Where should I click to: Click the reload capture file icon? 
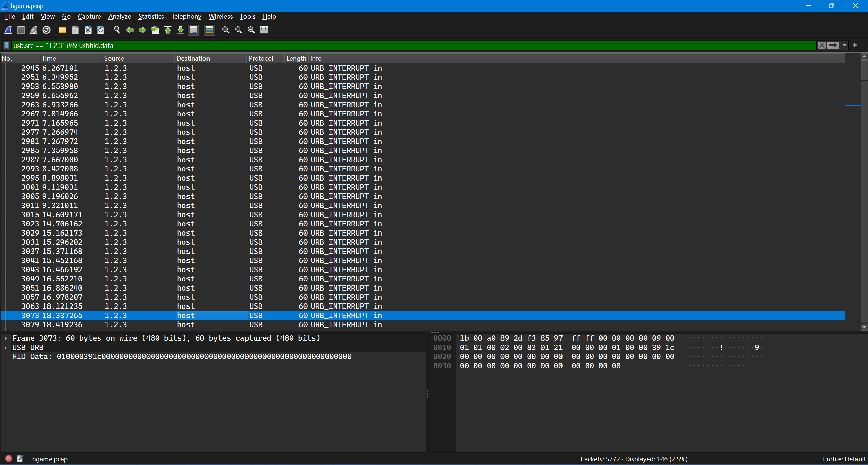coord(101,30)
